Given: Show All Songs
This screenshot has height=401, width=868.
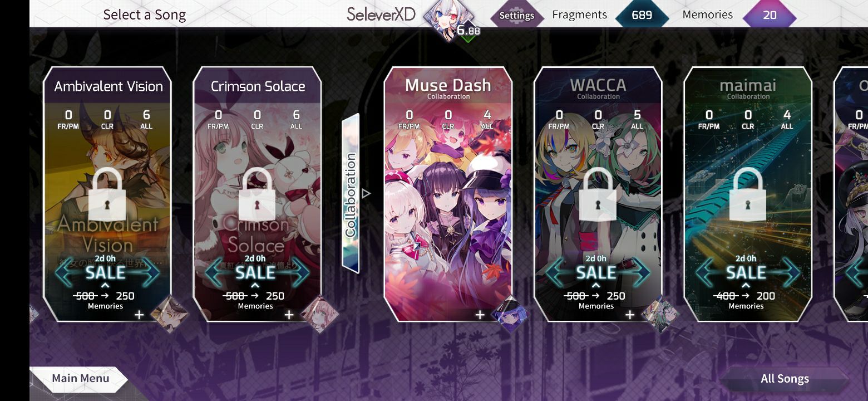Looking at the screenshot, I should pyautogui.click(x=785, y=379).
